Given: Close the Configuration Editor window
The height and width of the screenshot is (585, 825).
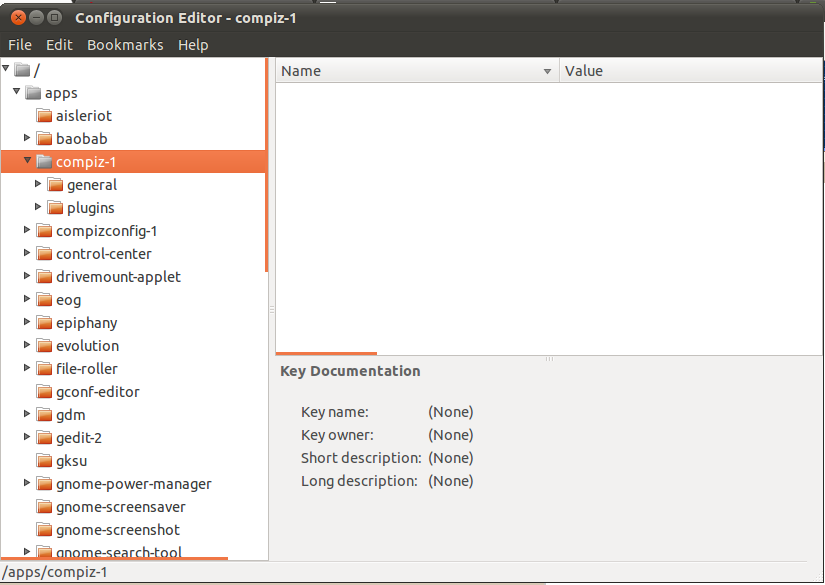Looking at the screenshot, I should click(x=18, y=18).
